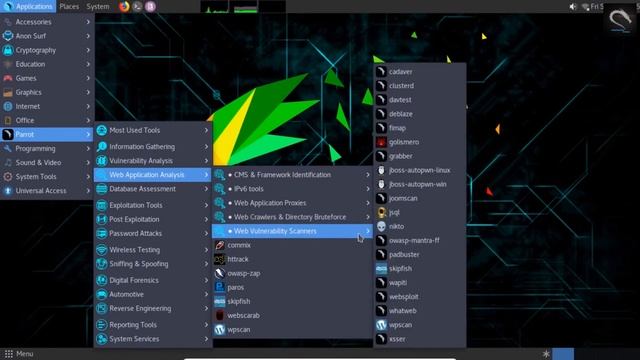Screen dimensions: 640x360
Task: Launch nikto scanner
Action: [420, 227]
